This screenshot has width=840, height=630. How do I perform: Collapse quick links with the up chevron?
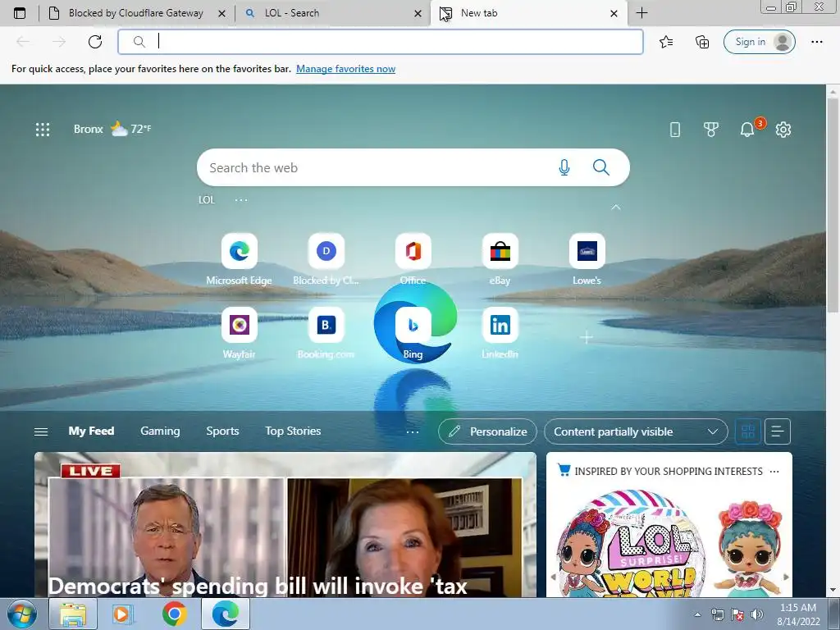pyautogui.click(x=616, y=208)
